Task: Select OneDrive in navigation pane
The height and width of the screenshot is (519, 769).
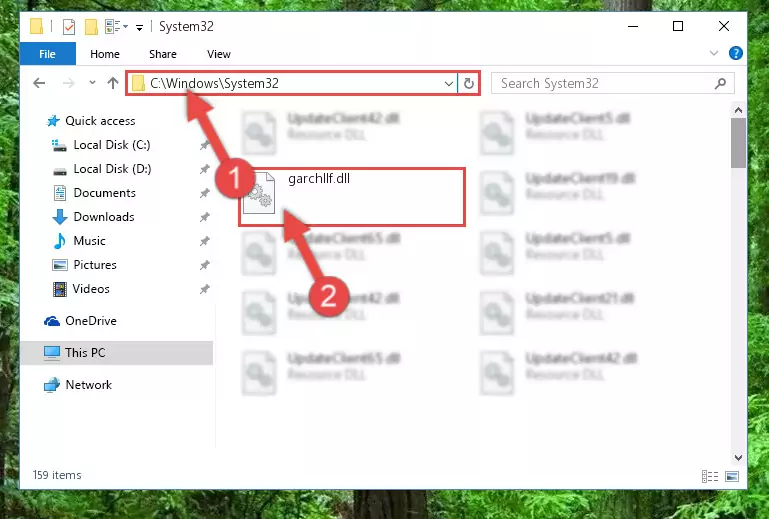Action: click(91, 321)
